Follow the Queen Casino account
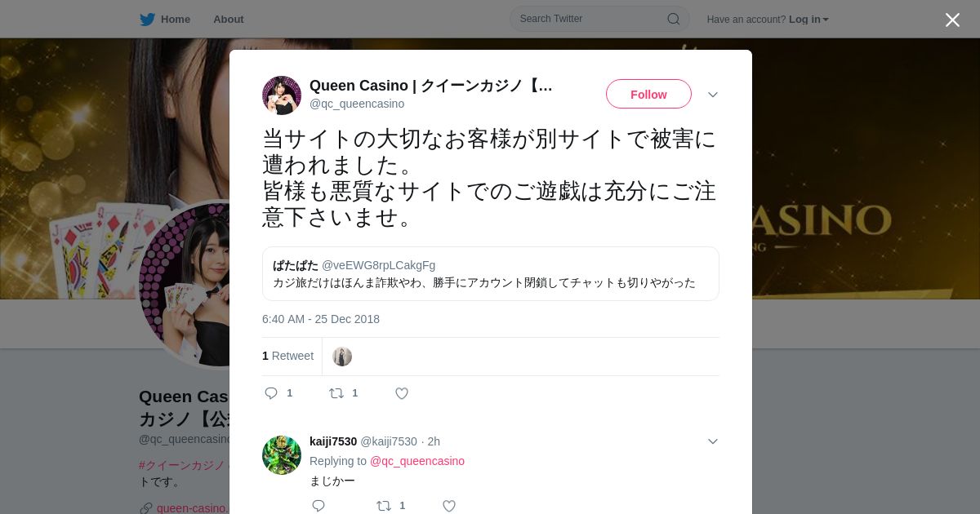 point(648,94)
